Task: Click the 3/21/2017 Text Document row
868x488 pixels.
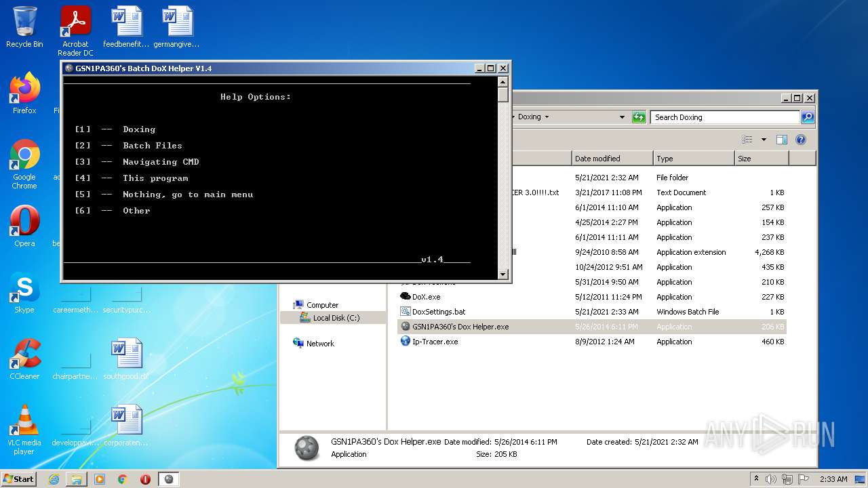Action: tap(591, 192)
